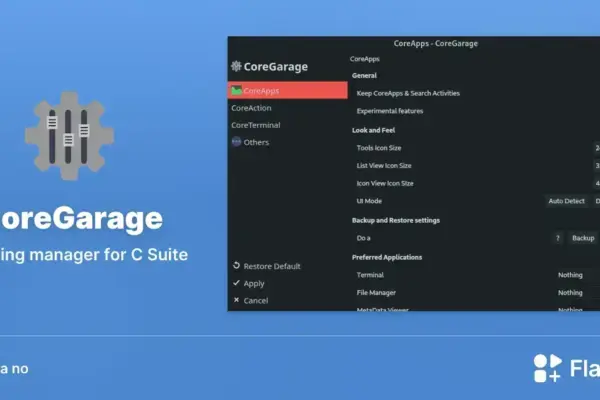Viewport: 600px width, 400px height.
Task: Click the 'Icon View Icon Size' label
Action: pos(385,183)
